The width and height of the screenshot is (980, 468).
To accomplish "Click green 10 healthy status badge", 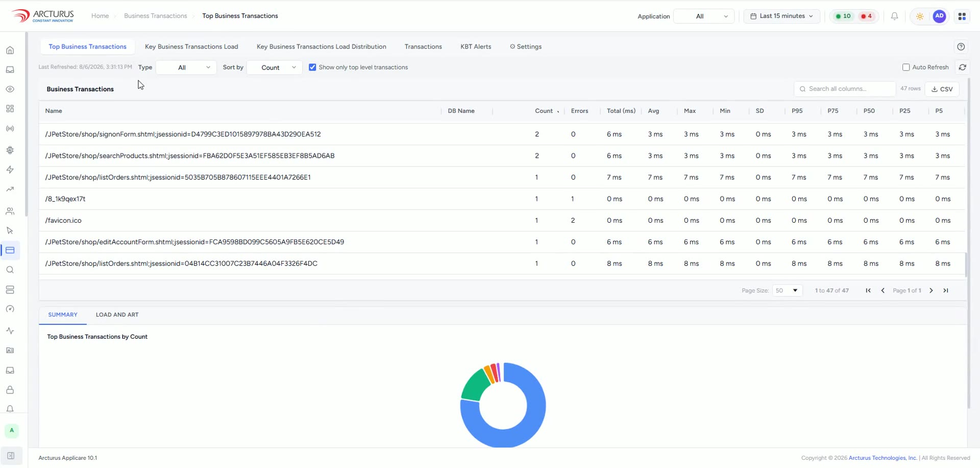I will click(x=843, y=16).
